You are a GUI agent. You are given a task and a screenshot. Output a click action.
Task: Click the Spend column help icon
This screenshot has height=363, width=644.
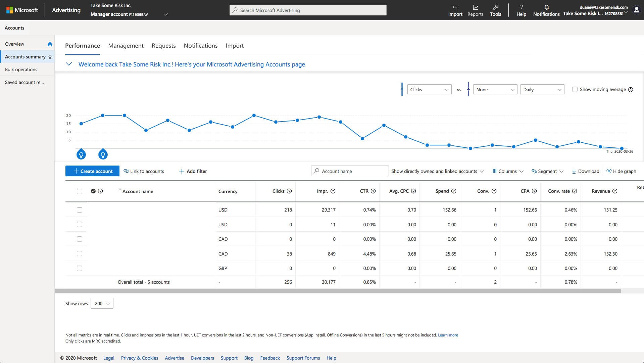[454, 191]
